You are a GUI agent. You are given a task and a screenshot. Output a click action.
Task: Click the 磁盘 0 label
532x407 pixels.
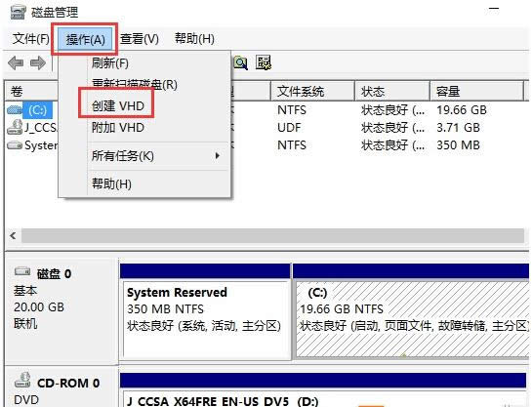(54, 273)
